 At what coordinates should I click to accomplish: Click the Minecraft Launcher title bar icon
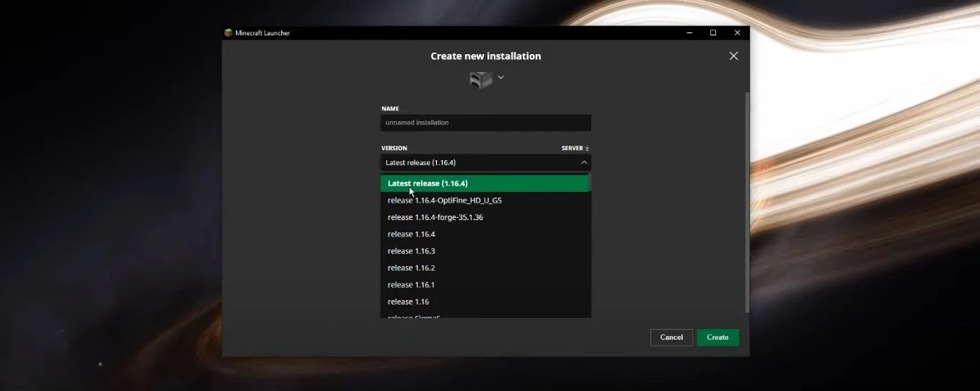229,32
